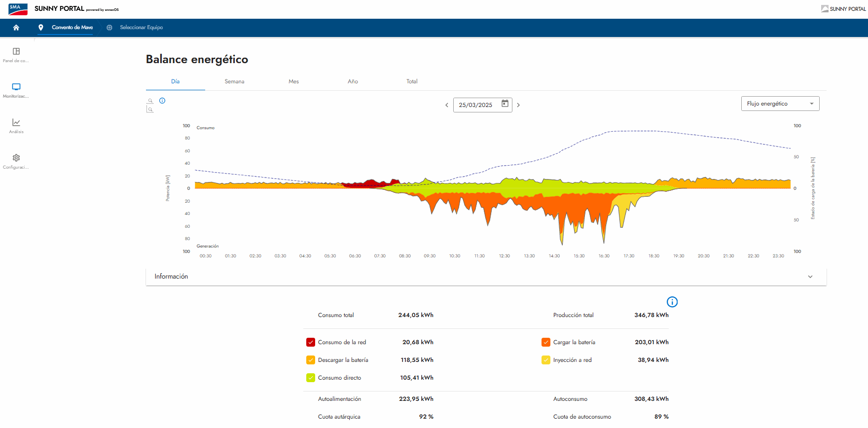Open the Monitorización sidebar icon
The image size is (868, 428).
[16, 87]
